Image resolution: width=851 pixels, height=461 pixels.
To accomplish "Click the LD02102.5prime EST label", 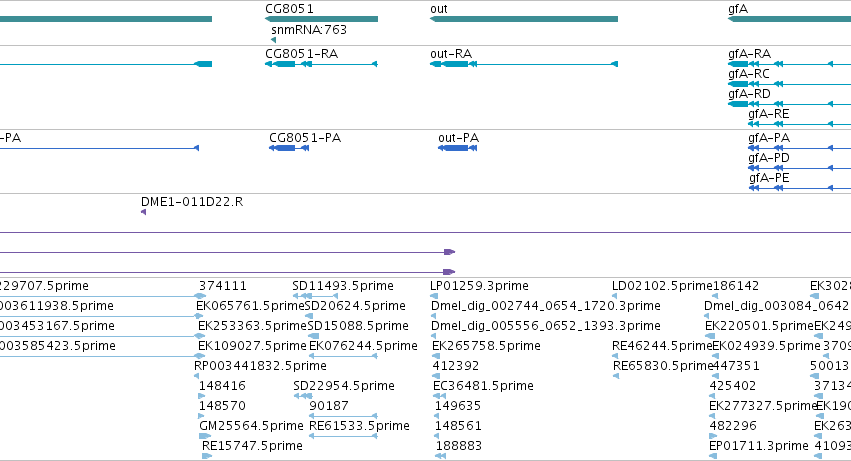I will coord(662,286).
